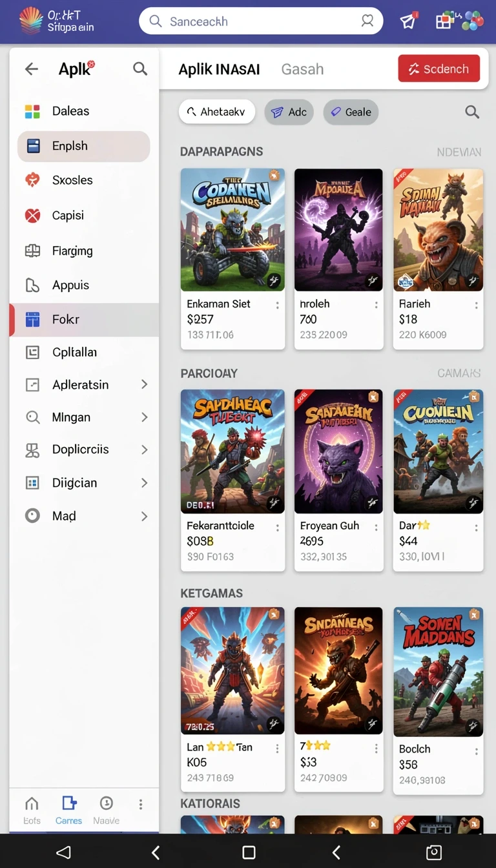Viewport: 496px width, 868px height.
Task: Click the Appuis sidebar icon
Action: [32, 285]
